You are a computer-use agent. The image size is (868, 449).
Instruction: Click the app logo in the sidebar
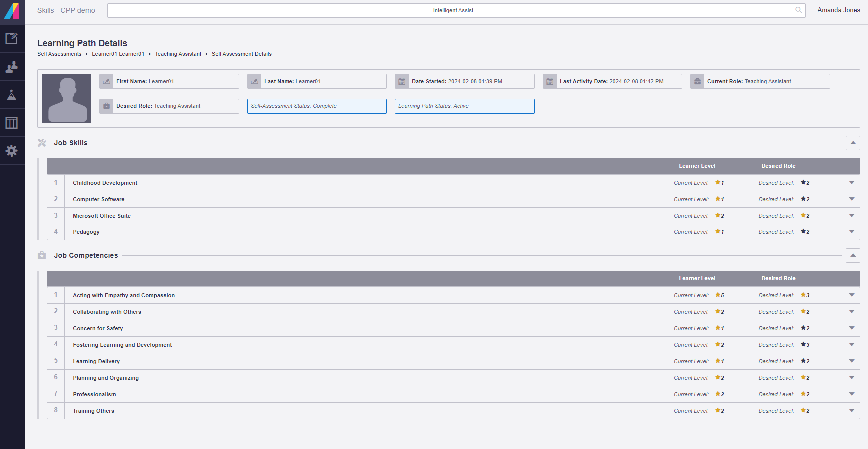pyautogui.click(x=12, y=11)
